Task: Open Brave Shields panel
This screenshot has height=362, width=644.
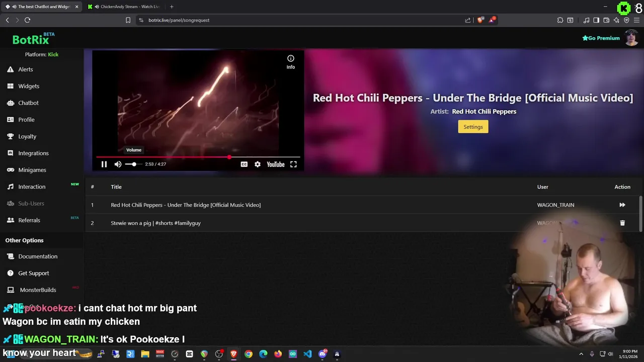Action: point(480,20)
